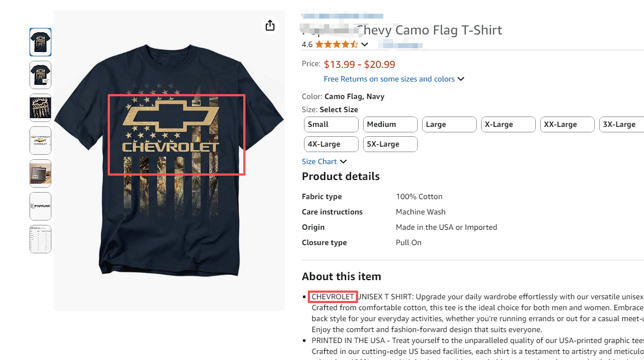Show the Popfunk brand logo thumbnail
The image size is (644, 360).
click(x=40, y=206)
